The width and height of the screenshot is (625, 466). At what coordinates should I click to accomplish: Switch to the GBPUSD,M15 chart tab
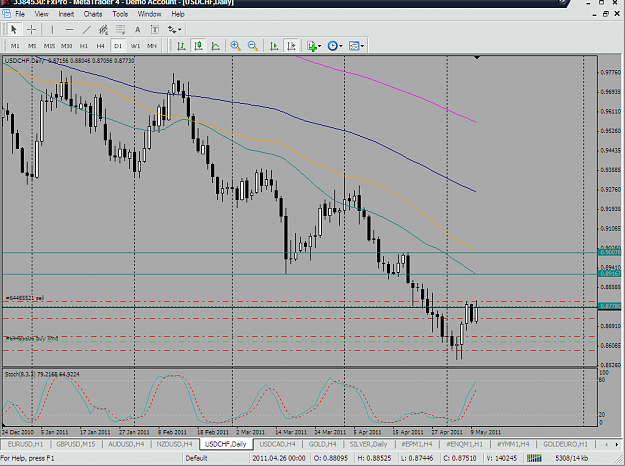tap(76, 444)
